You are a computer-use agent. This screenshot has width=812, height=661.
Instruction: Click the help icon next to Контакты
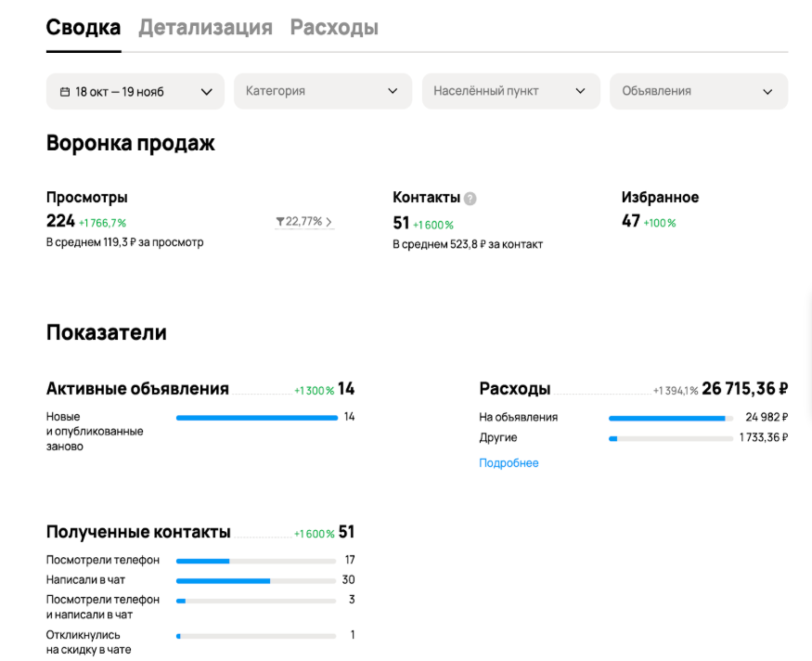click(470, 199)
